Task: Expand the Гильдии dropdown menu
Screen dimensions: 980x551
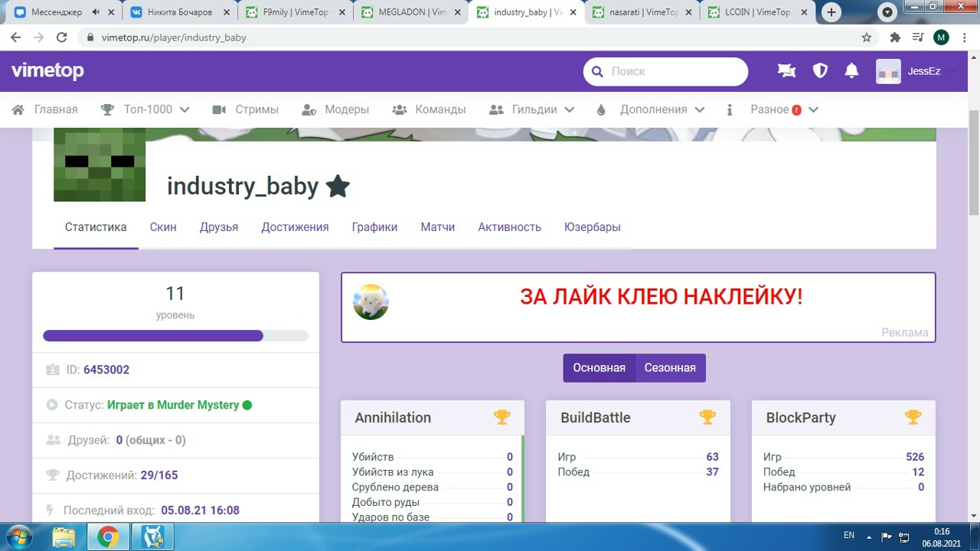Action: pos(532,109)
